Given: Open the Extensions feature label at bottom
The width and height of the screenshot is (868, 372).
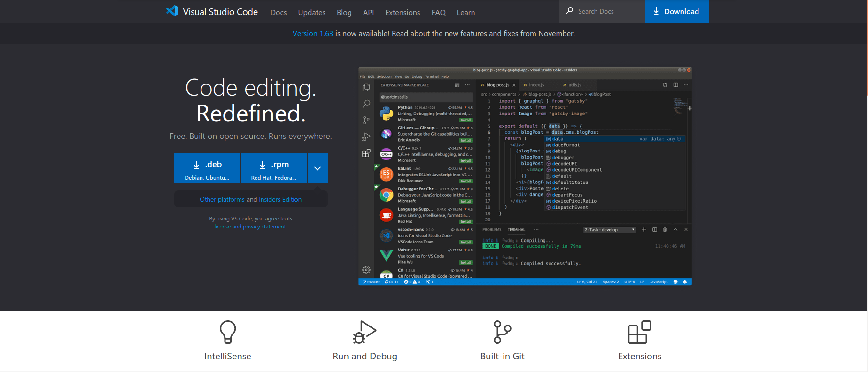Looking at the screenshot, I should point(640,356).
